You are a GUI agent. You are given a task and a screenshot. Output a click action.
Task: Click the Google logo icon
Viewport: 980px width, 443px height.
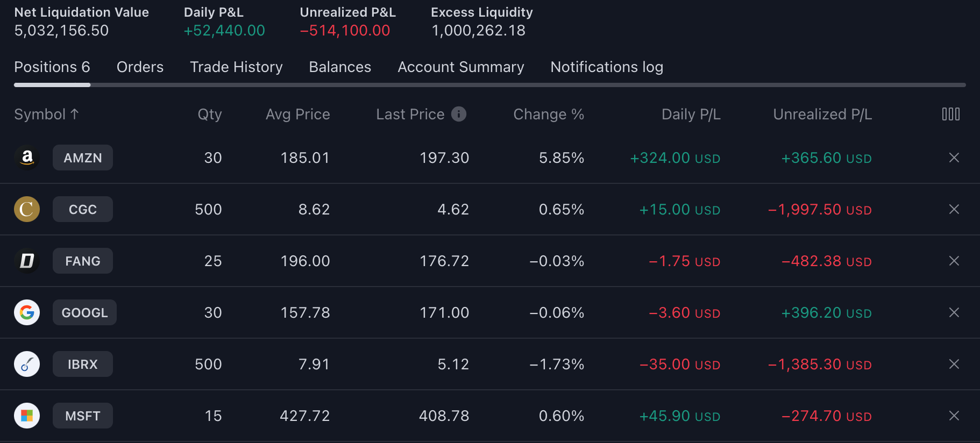tap(27, 312)
